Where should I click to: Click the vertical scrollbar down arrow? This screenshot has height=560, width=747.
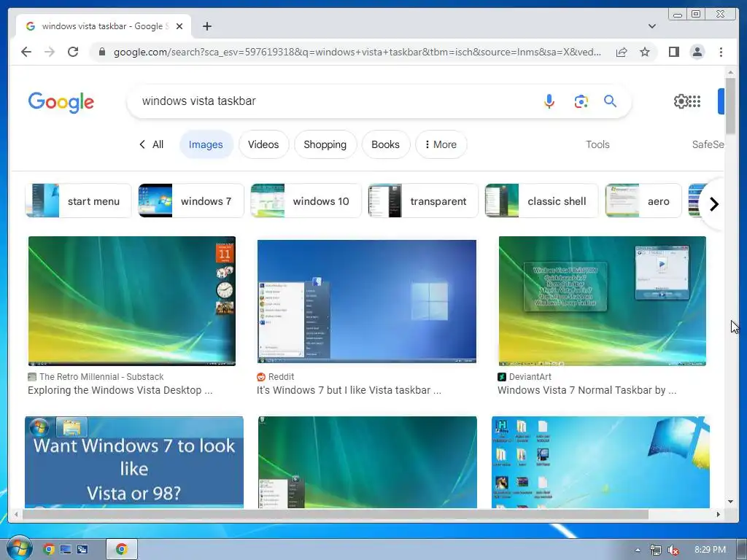pyautogui.click(x=731, y=502)
